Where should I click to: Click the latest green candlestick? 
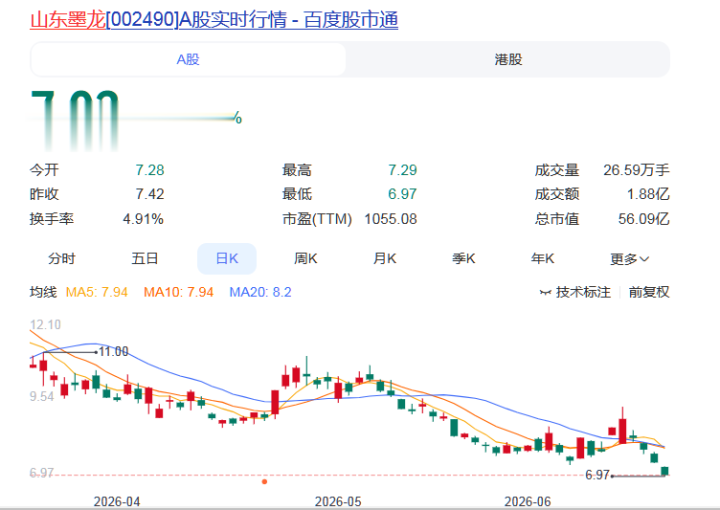click(x=664, y=471)
